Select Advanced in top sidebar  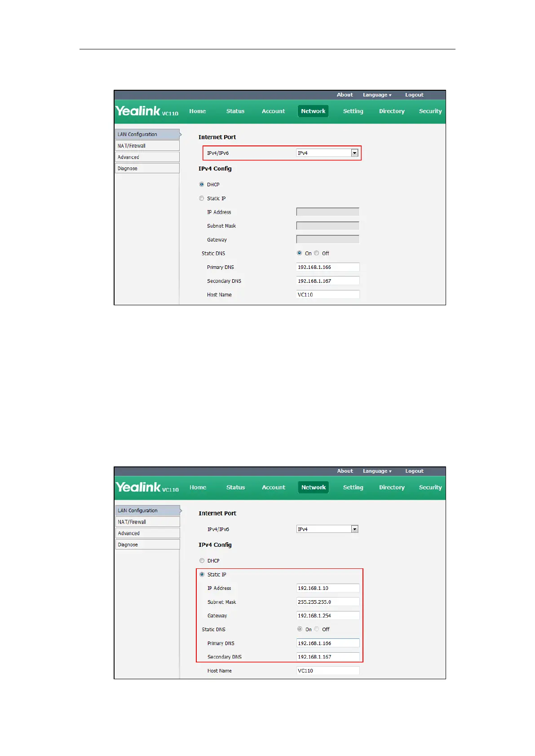pyautogui.click(x=147, y=157)
